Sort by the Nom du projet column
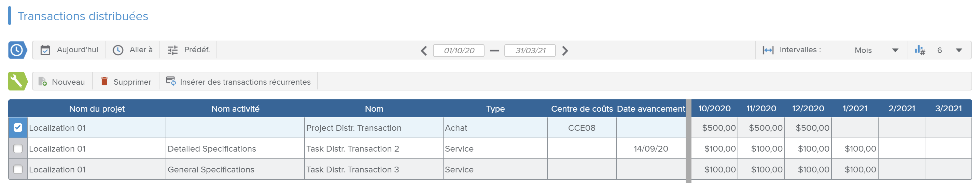 pyautogui.click(x=97, y=109)
